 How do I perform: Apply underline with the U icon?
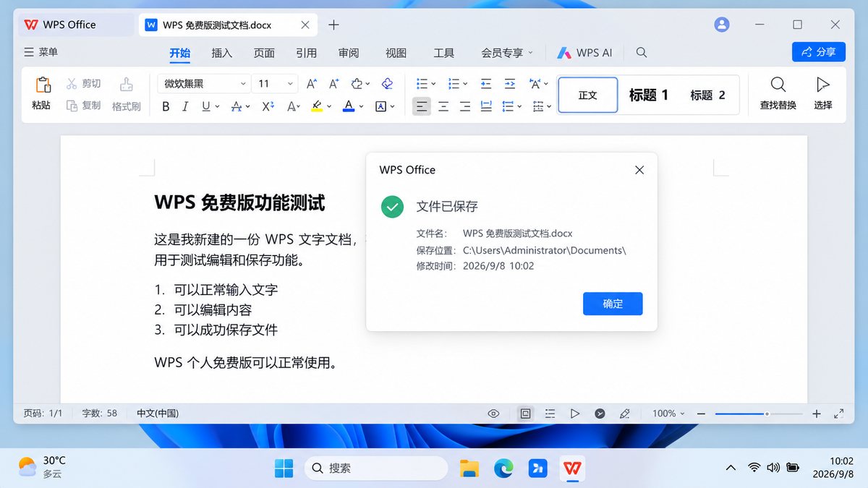[x=206, y=106]
